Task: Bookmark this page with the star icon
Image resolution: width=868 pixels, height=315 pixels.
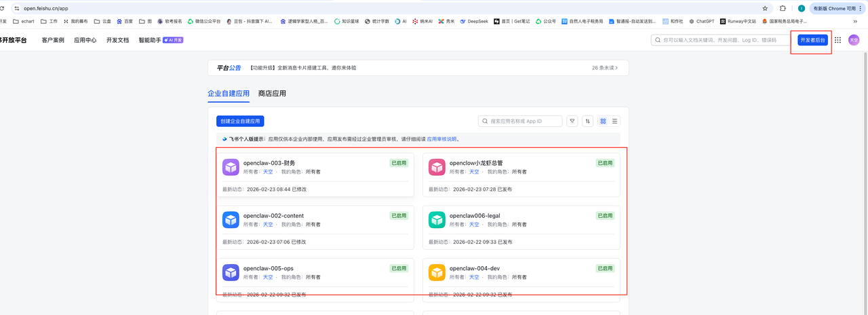Action: pos(765,8)
